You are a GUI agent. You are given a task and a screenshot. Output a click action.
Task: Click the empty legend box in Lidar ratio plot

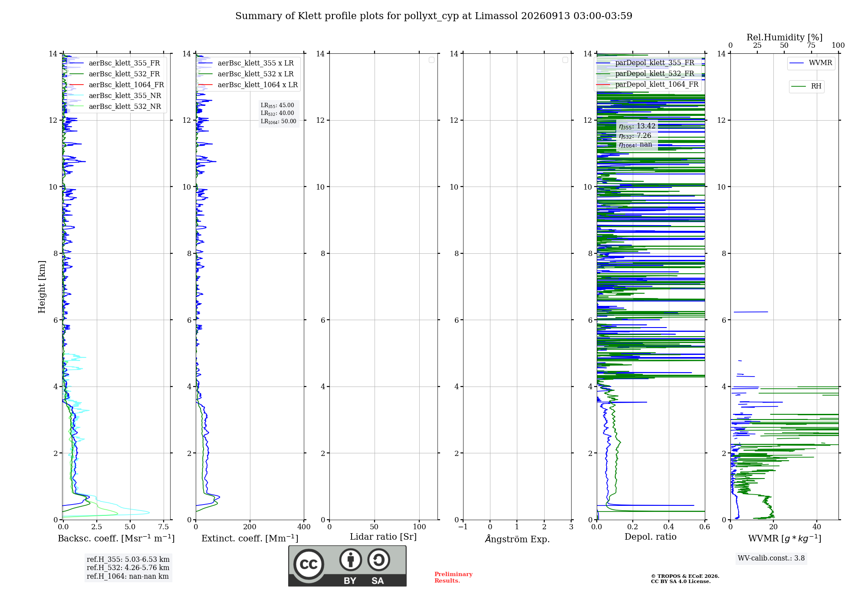[x=431, y=60]
